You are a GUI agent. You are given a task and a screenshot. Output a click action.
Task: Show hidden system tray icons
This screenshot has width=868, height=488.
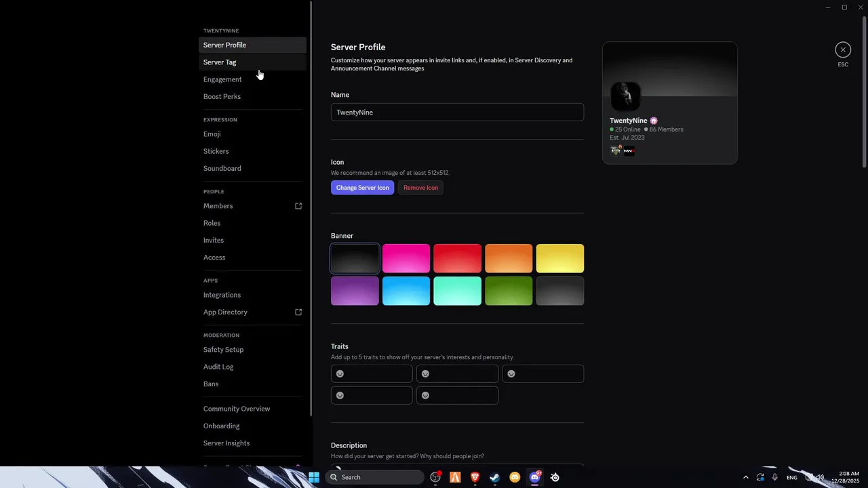pos(746,477)
